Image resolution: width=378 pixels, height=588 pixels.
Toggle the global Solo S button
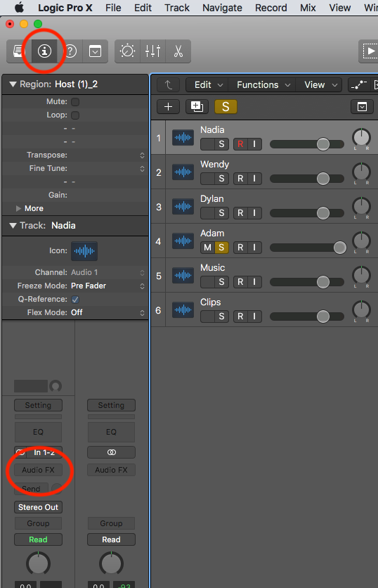[226, 107]
